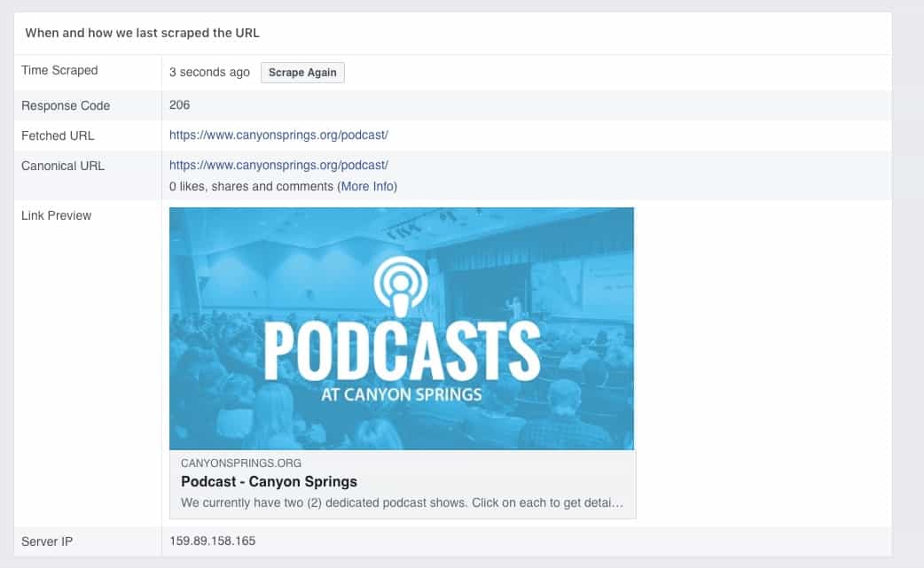Open the More Info link
The image size is (924, 568).
368,187
